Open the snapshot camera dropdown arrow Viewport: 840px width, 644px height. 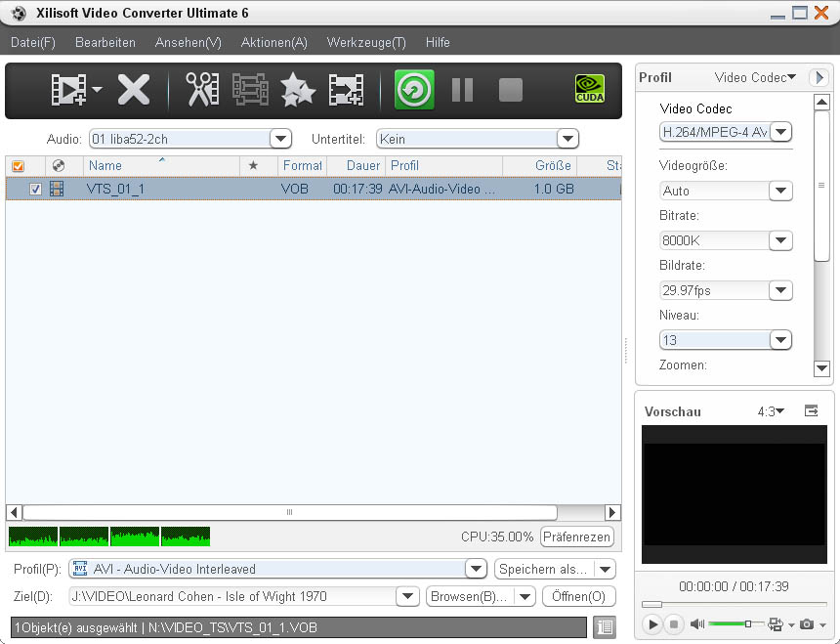(x=822, y=624)
